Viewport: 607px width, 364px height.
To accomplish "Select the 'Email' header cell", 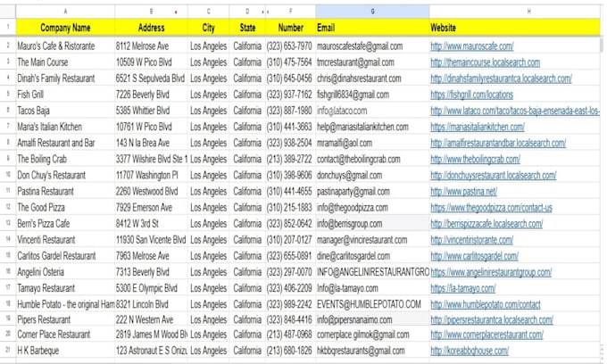I will [372, 28].
